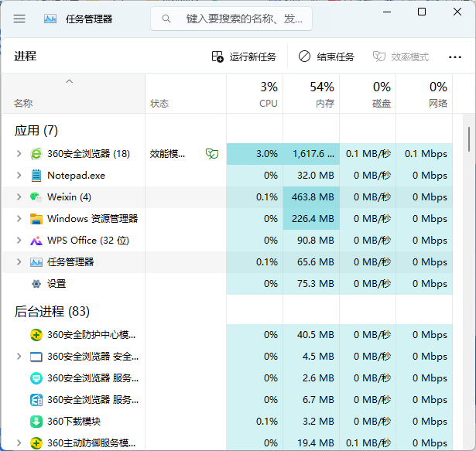Viewport: 476px width, 451px height.
Task: Sort by the 状态 column header
Action: (x=186, y=94)
